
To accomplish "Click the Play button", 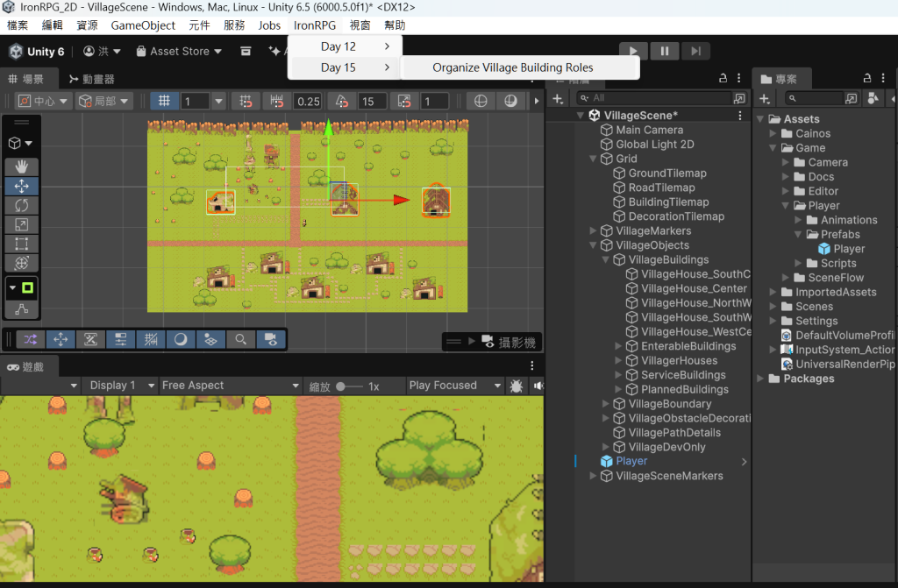I will (633, 51).
